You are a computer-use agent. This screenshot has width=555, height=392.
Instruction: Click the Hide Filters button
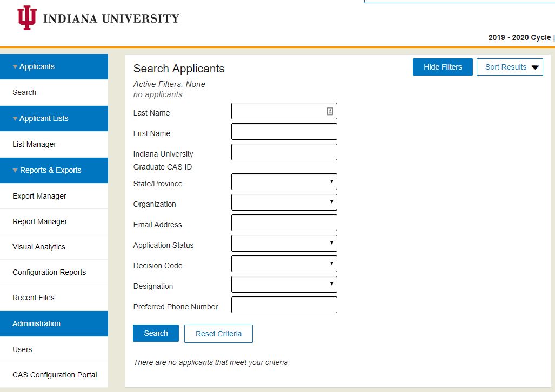pos(443,67)
